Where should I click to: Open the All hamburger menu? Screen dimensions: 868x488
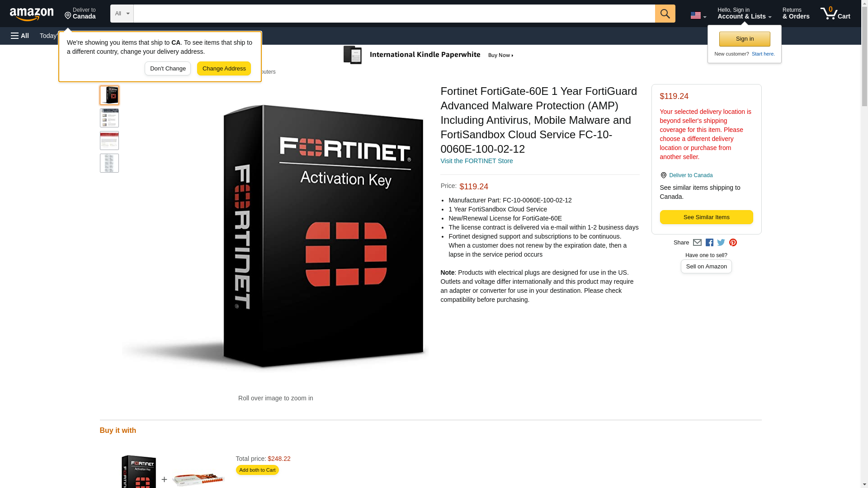coord(20,36)
